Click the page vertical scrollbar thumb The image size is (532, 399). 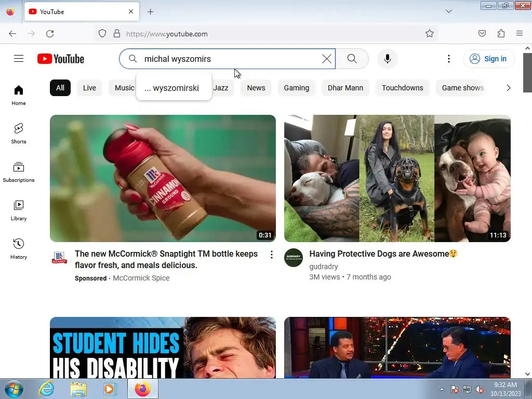coord(527,73)
